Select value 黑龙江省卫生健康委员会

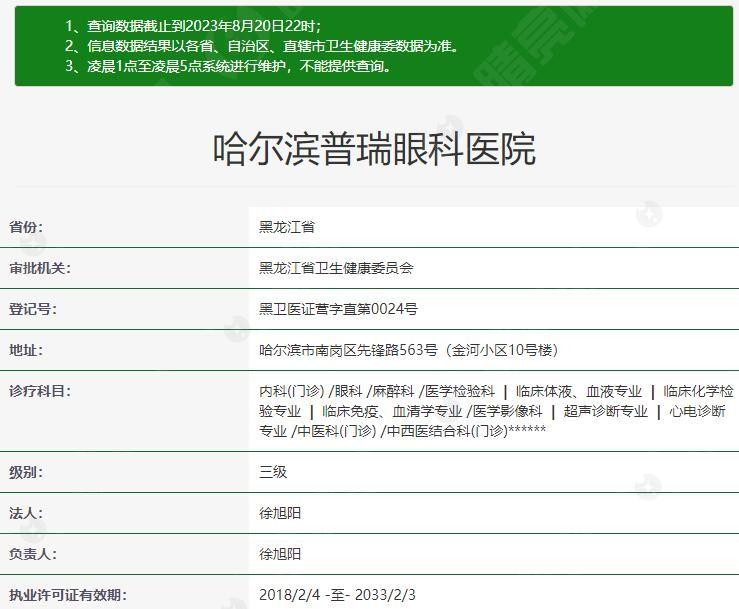[336, 268]
